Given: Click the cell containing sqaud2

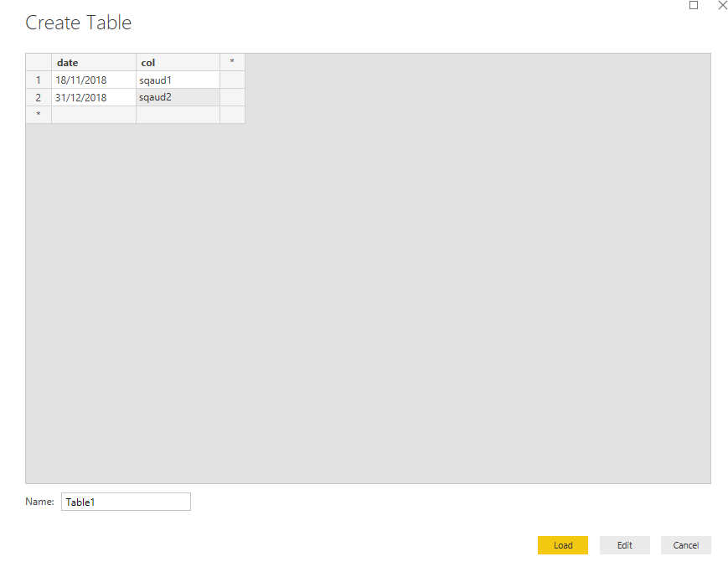Looking at the screenshot, I should pyautogui.click(x=178, y=97).
